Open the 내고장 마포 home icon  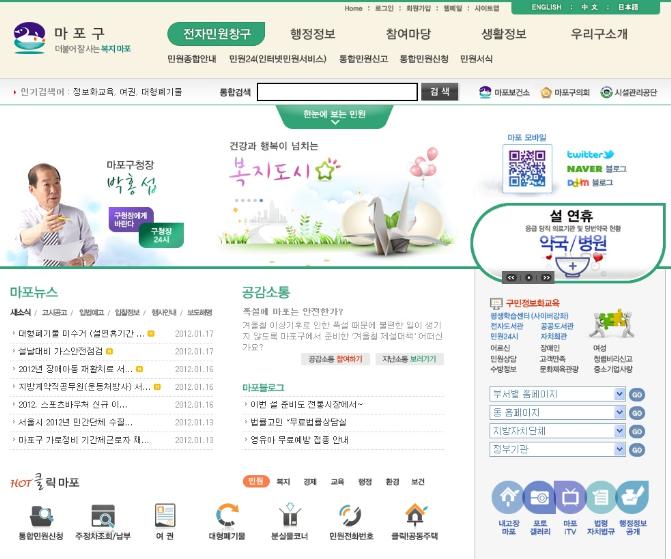(x=508, y=497)
